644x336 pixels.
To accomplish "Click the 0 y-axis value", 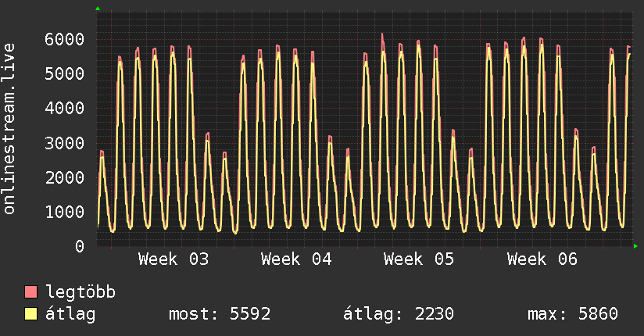I will (79, 246).
